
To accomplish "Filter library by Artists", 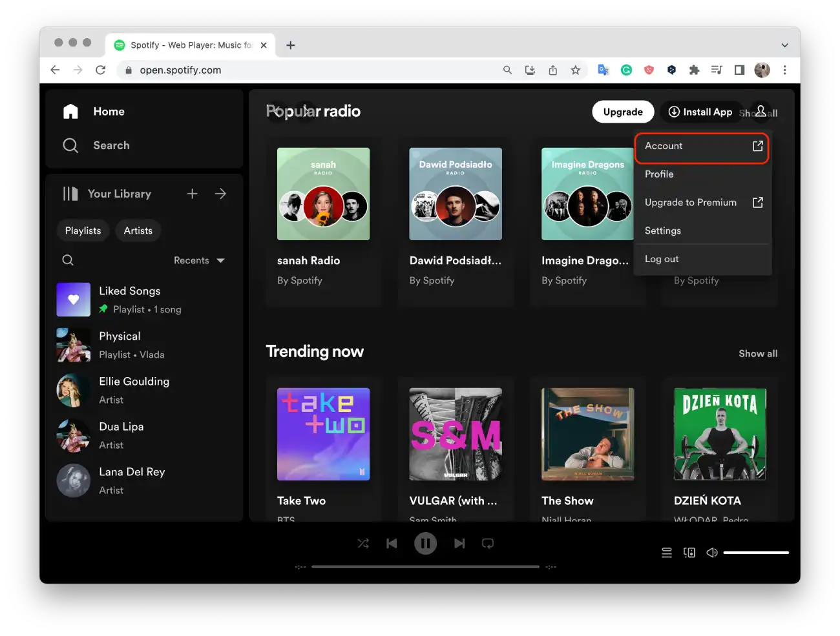I will [138, 231].
